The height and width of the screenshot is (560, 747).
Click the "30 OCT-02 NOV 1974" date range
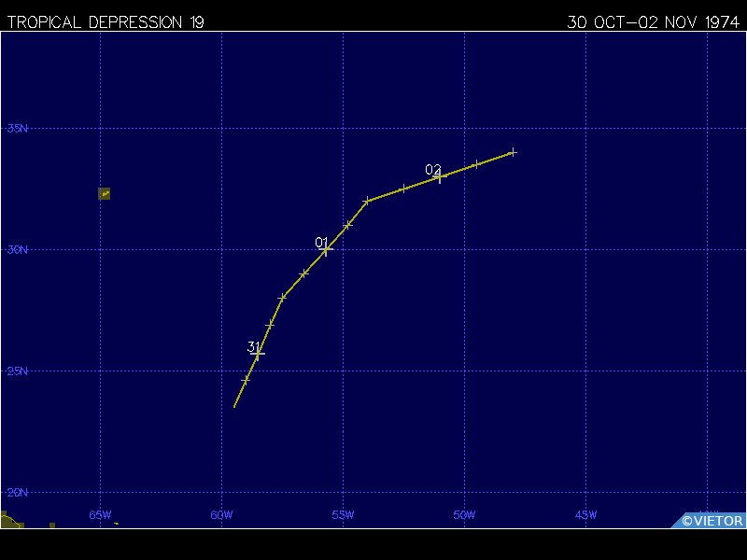[653, 21]
